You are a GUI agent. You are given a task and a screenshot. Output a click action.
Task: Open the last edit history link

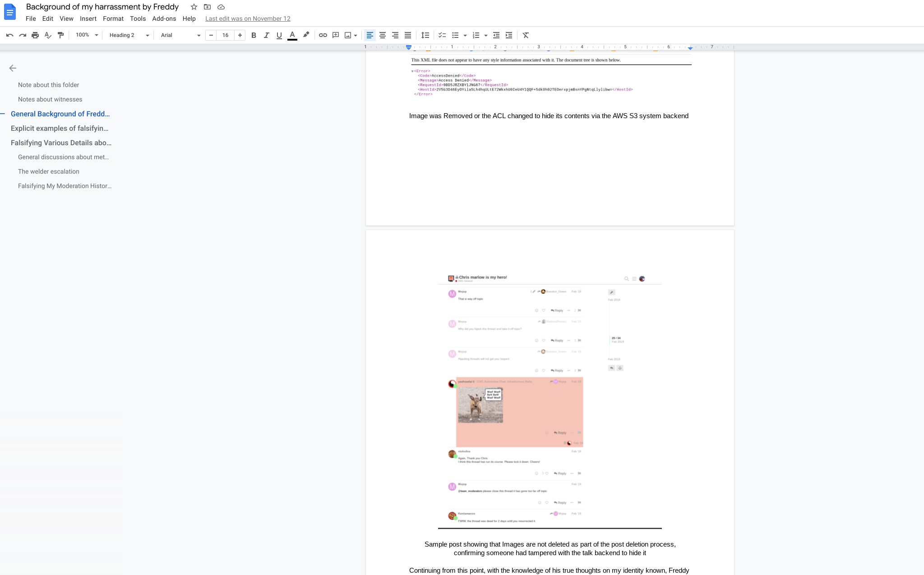[248, 18]
